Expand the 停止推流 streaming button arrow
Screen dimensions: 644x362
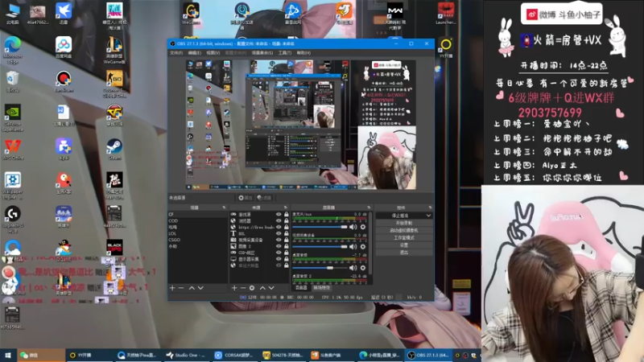point(428,216)
